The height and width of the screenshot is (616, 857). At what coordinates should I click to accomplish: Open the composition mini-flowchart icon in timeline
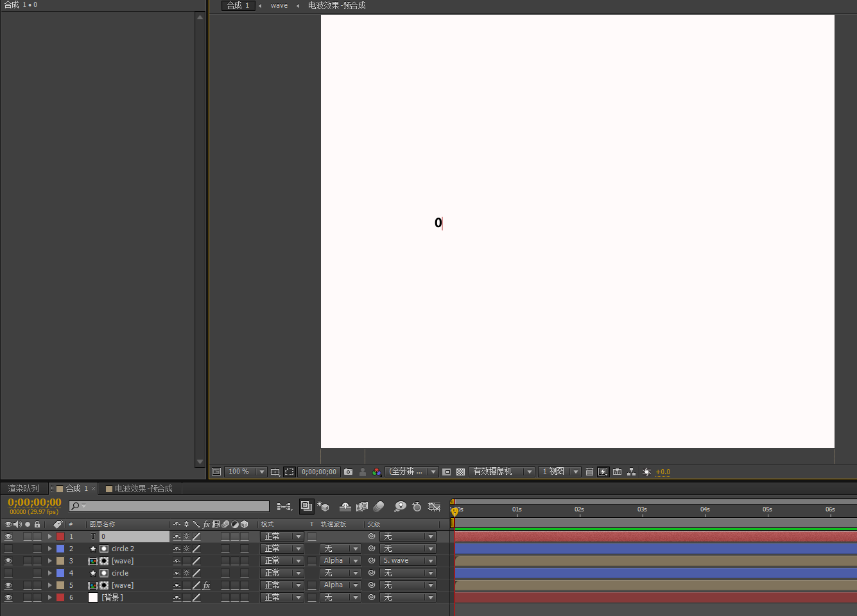pos(284,506)
